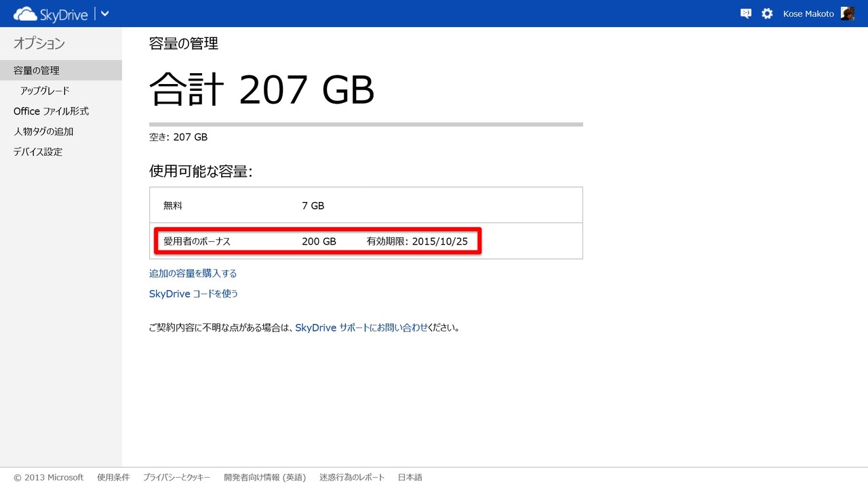
Task: Open the settings gear icon
Action: 767,14
